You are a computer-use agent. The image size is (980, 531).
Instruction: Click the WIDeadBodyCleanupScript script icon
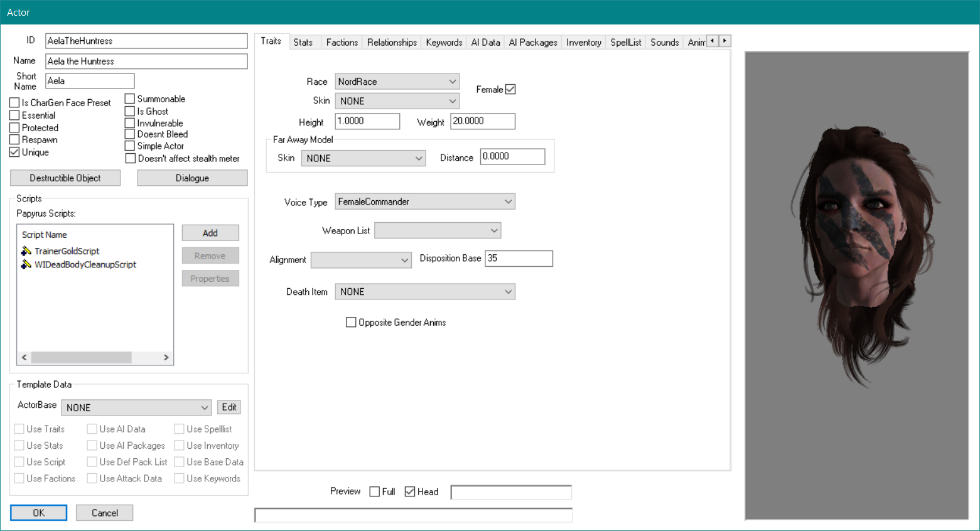tap(26, 265)
